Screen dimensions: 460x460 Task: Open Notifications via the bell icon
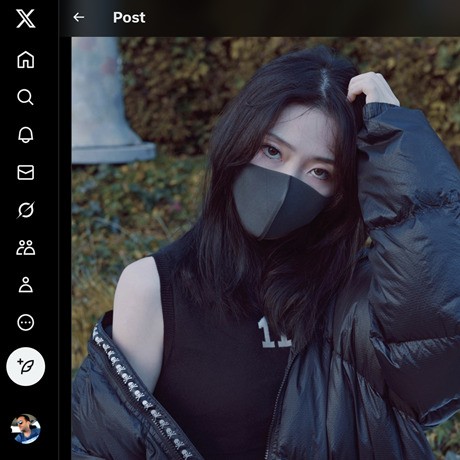(x=26, y=135)
